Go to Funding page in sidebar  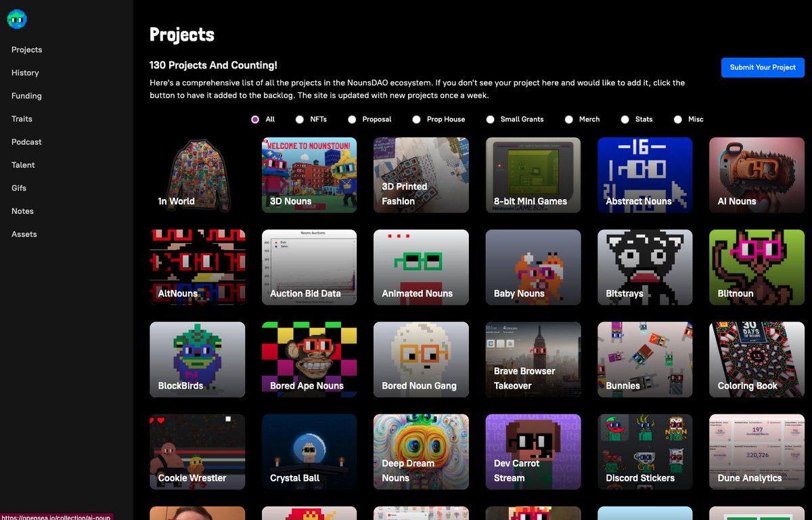26,96
